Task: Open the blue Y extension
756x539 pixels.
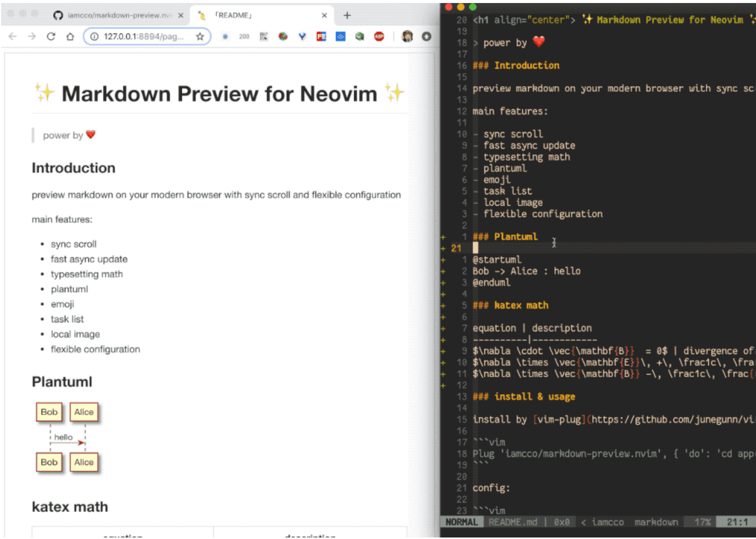Action: 302,36
